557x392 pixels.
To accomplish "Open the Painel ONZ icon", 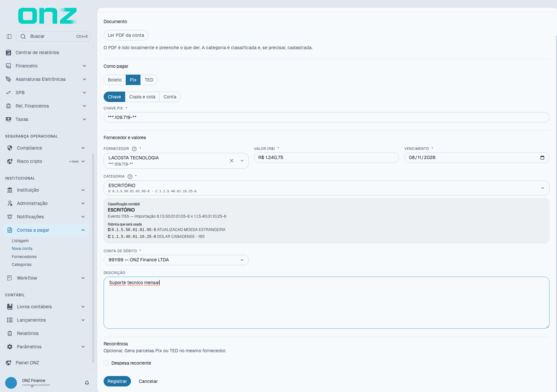I will pyautogui.click(x=8, y=363).
